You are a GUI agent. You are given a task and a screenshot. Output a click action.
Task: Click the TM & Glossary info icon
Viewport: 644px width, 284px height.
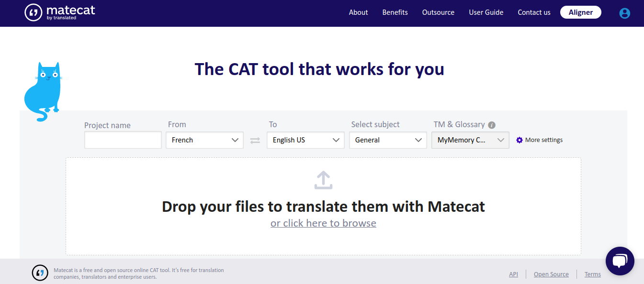point(492,125)
